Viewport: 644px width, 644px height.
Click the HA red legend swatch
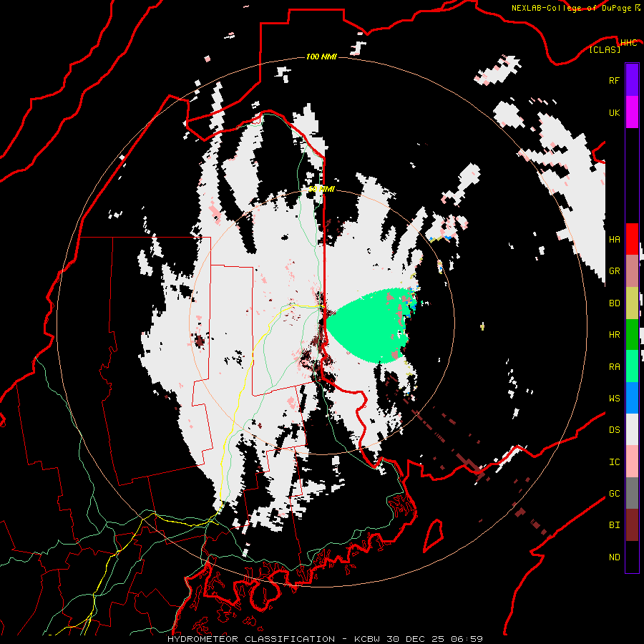click(x=632, y=239)
